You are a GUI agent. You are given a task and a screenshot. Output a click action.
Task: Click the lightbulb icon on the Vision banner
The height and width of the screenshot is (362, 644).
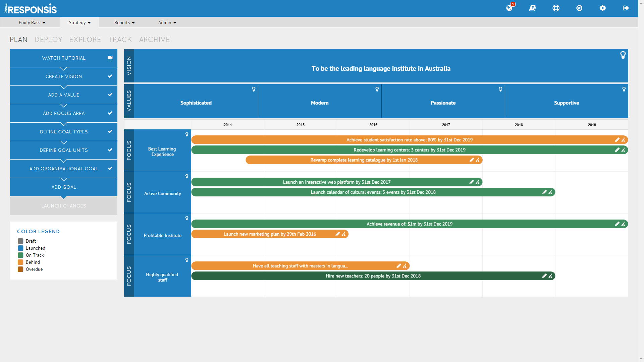click(x=623, y=55)
